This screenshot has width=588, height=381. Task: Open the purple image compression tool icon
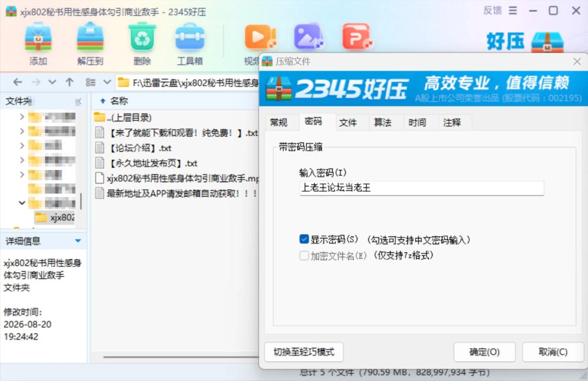(308, 36)
